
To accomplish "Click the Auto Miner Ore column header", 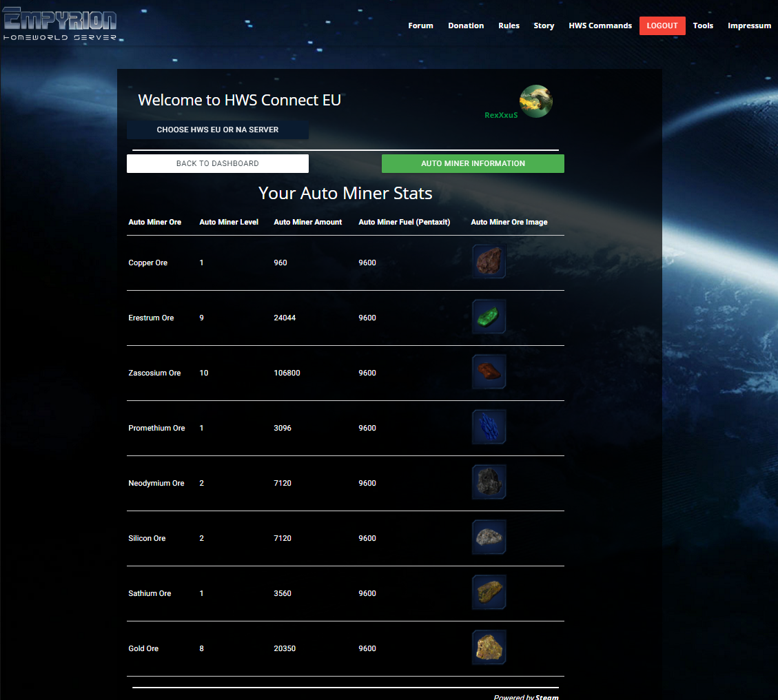I will pos(155,223).
